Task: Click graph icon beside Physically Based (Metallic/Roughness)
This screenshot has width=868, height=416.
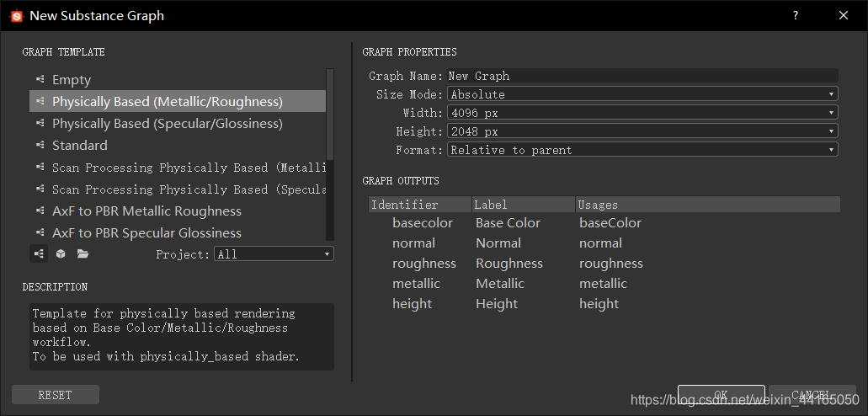Action: 40,101
